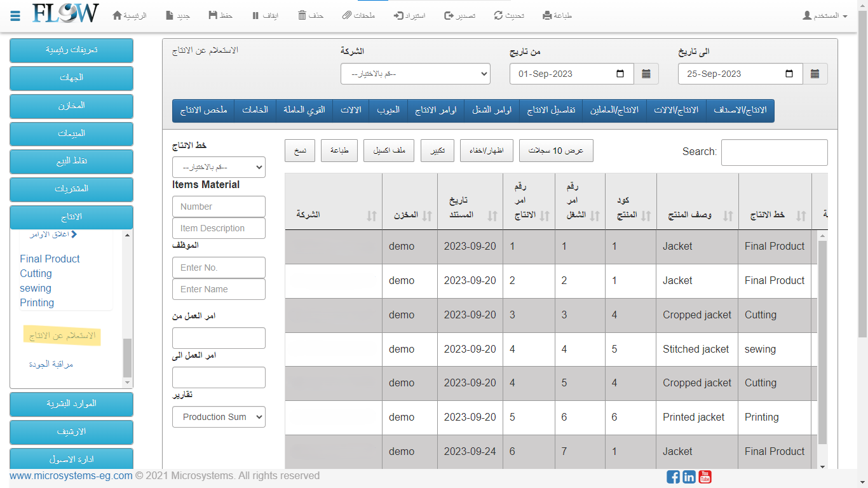Image resolution: width=868 pixels, height=488 pixels.
Task: Click the trash delete icon
Action: 302,15
